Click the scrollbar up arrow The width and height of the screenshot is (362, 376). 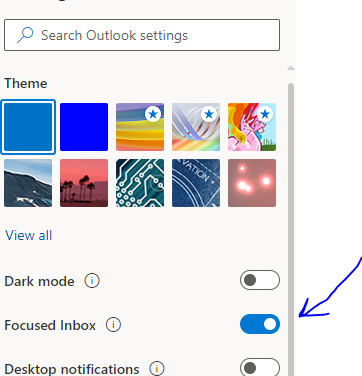(x=291, y=68)
